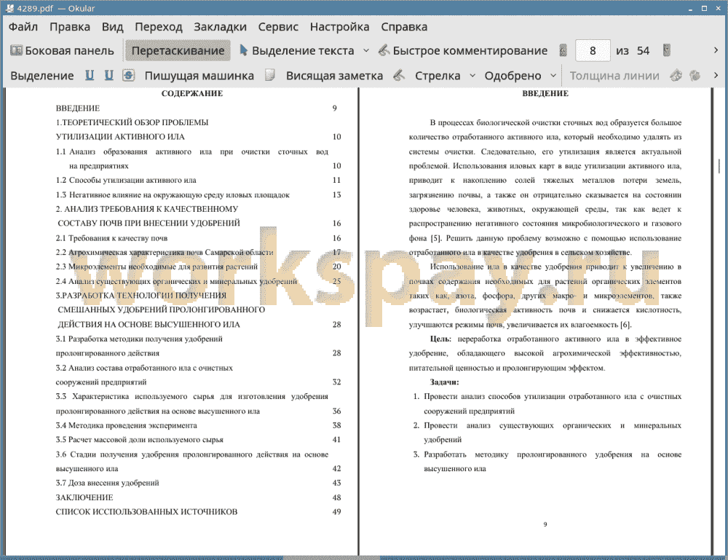
Task: Open the Переход menu
Action: click(158, 27)
